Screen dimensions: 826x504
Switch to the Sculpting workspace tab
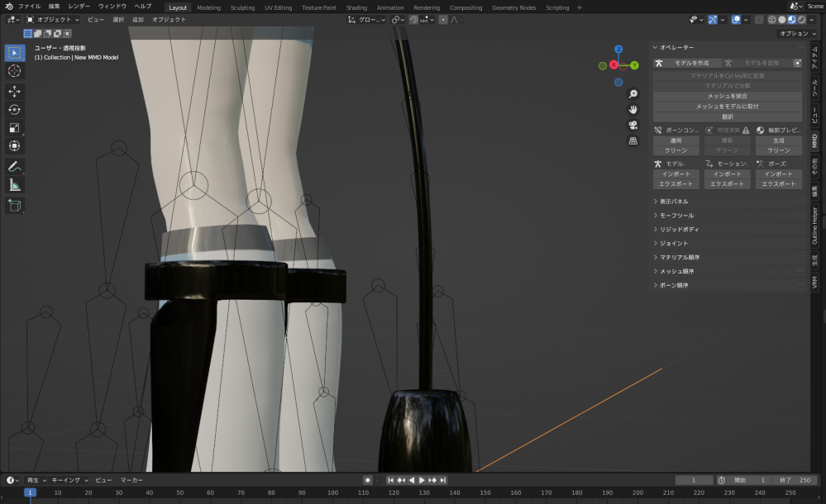242,7
